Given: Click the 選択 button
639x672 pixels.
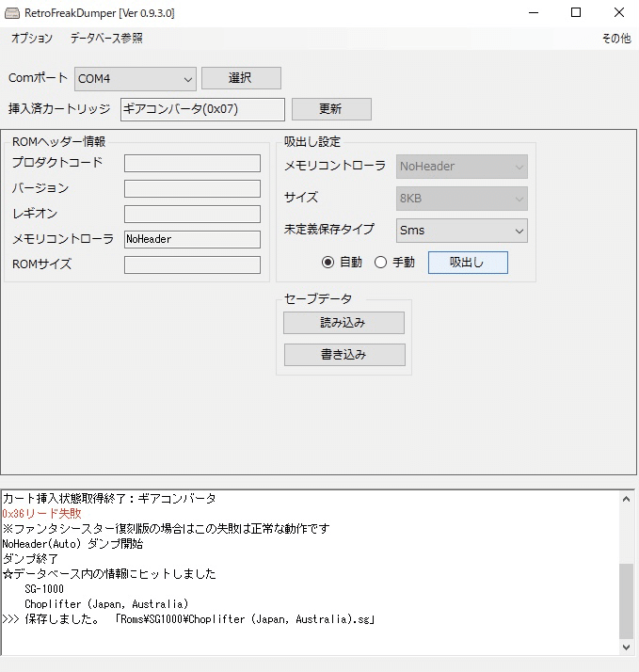Looking at the screenshot, I should [x=241, y=78].
